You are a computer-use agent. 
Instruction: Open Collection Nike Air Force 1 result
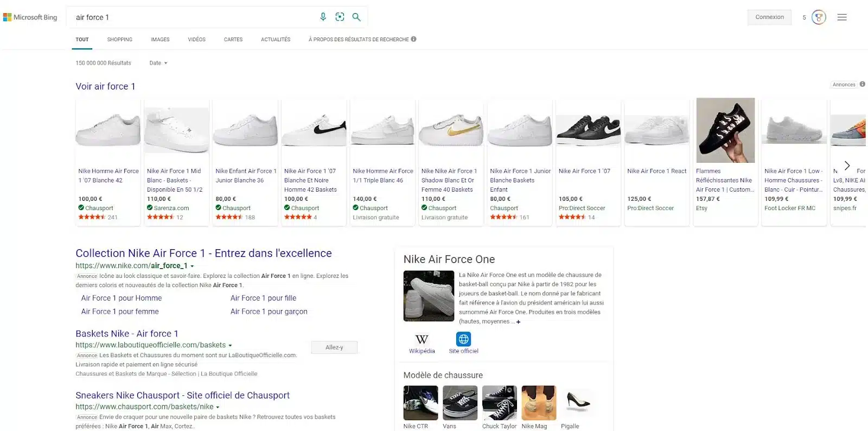coord(203,253)
